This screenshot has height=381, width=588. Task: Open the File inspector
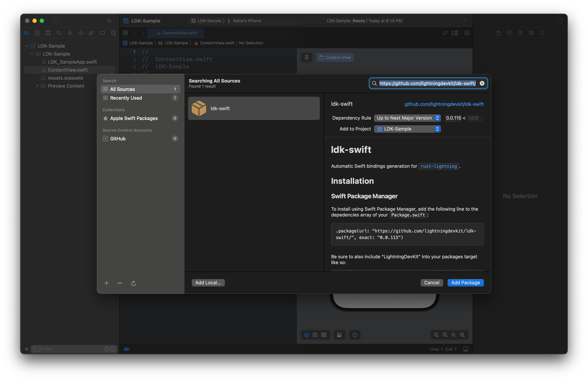[498, 33]
